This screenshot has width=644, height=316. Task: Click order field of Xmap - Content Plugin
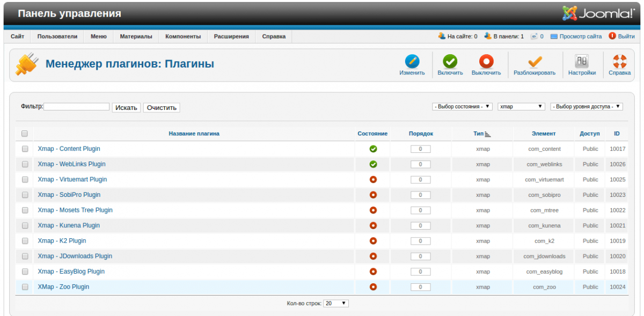420,149
